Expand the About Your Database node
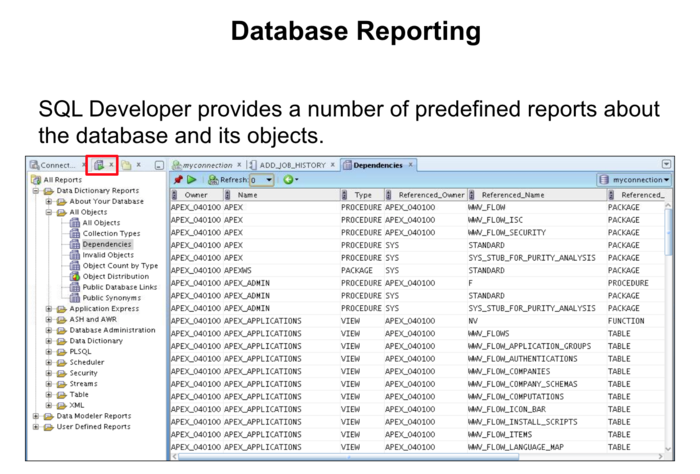 pos(49,201)
